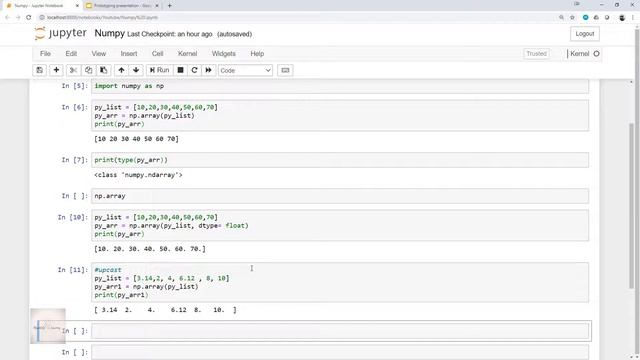Screen dimensions: 640x360
Task: Open the Insert menu
Action: (129, 53)
